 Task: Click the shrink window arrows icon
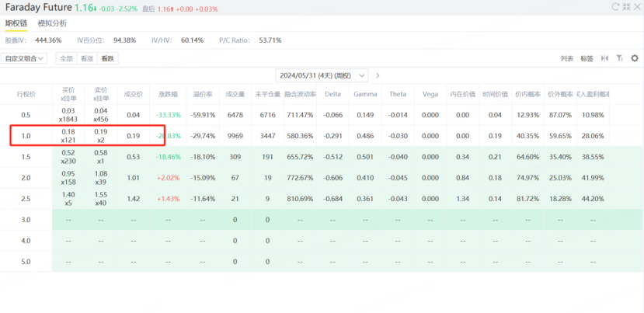(626, 6)
